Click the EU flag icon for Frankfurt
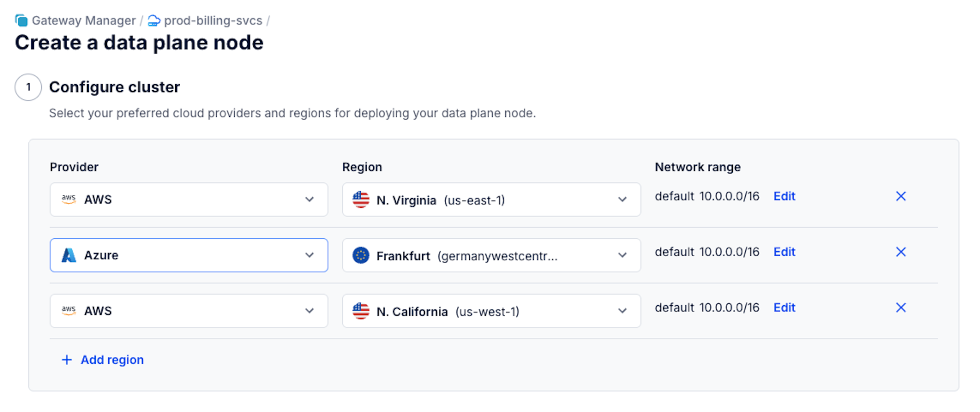Screen dimensions: 980x412 (361, 255)
